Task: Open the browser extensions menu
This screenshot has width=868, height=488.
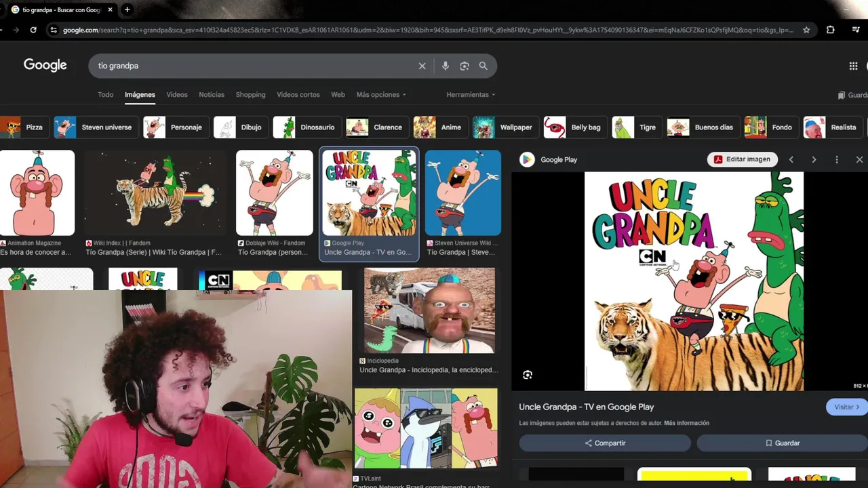Action: 831,30
